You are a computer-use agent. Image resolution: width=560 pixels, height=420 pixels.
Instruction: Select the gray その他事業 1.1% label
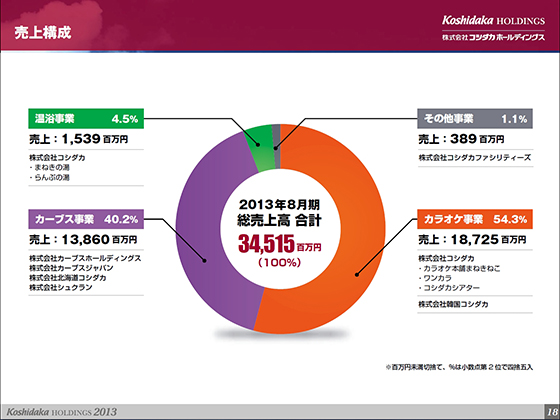point(475,119)
